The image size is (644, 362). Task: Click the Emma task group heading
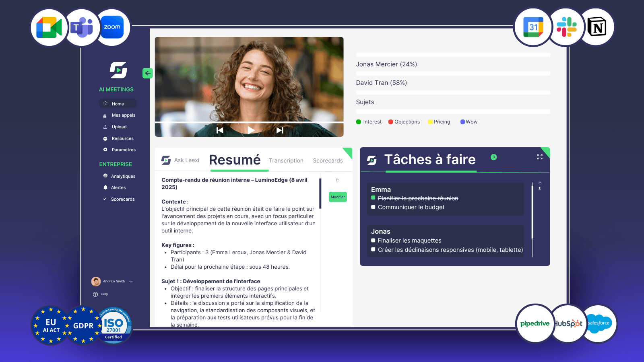coord(381,189)
